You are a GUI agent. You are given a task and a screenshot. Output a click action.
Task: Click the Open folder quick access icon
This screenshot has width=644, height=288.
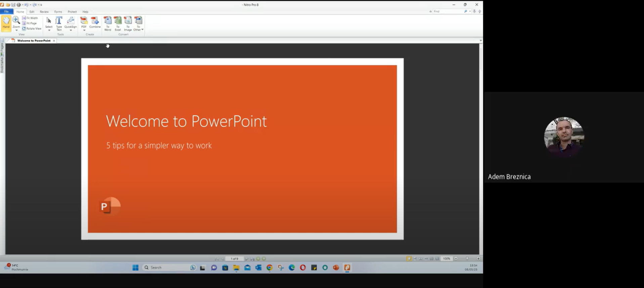(x=8, y=5)
